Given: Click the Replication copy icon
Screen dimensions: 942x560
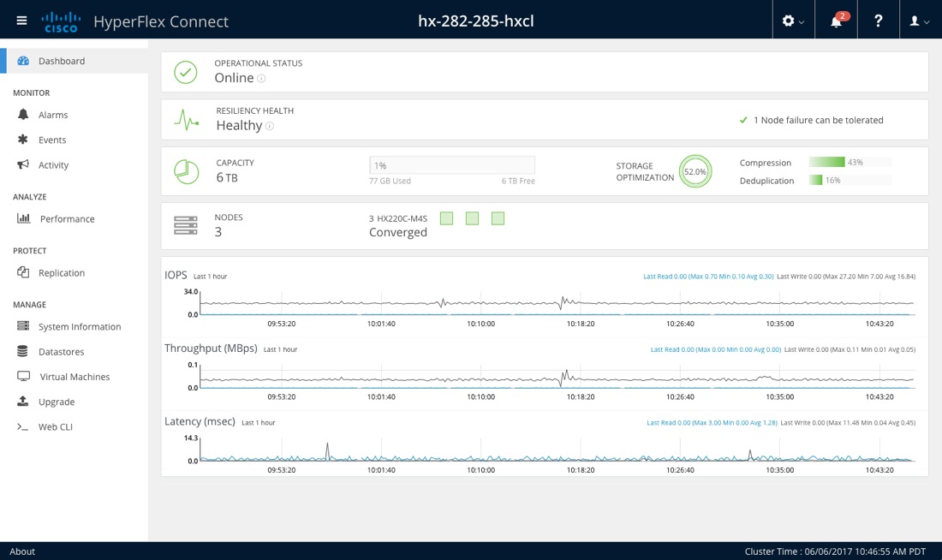Looking at the screenshot, I should [23, 271].
